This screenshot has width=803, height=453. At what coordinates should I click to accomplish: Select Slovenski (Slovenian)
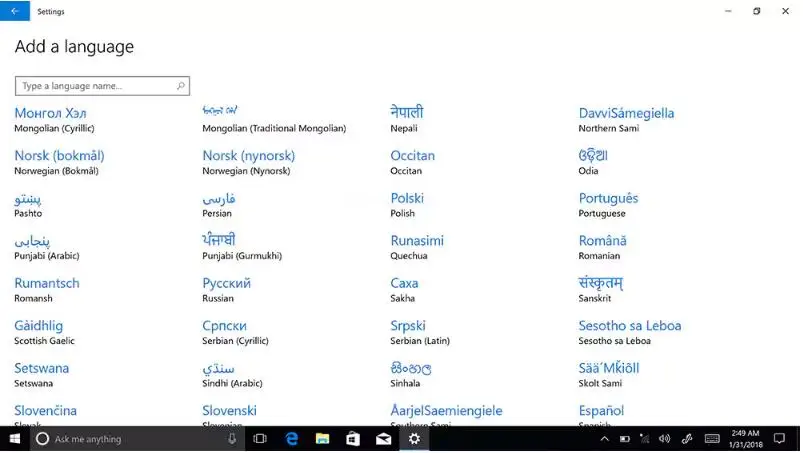(229, 415)
